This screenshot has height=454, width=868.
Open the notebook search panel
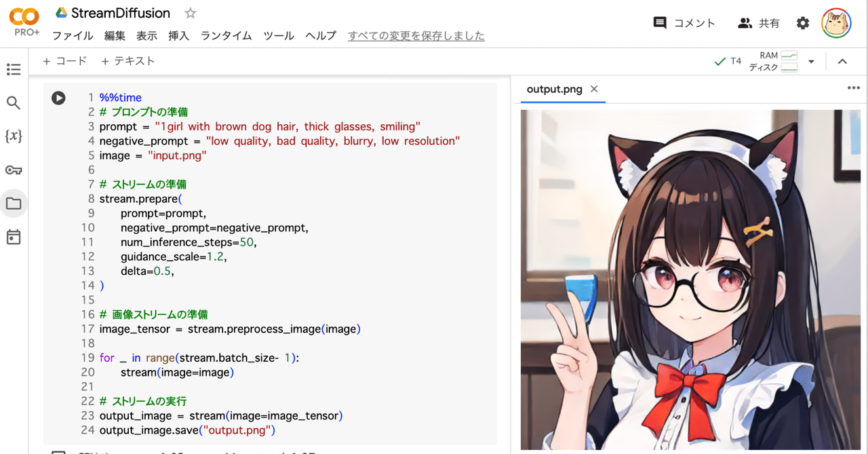click(x=14, y=102)
